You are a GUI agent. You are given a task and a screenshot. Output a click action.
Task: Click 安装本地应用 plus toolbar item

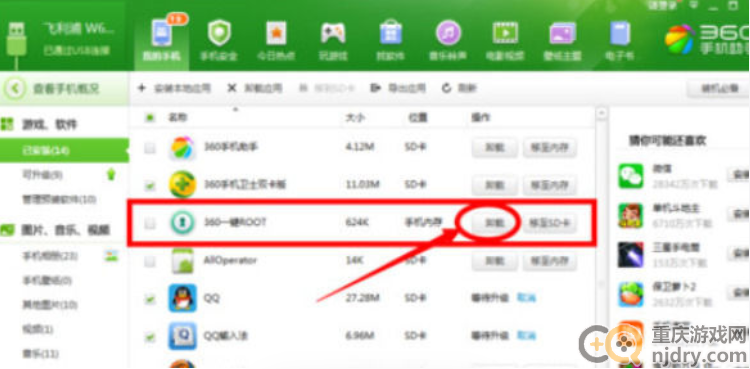click(x=174, y=88)
